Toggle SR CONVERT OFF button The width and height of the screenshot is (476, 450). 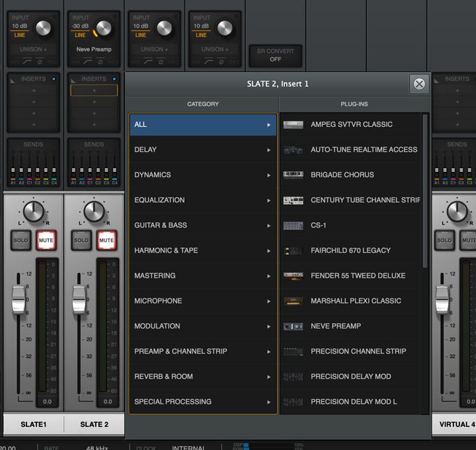click(275, 56)
